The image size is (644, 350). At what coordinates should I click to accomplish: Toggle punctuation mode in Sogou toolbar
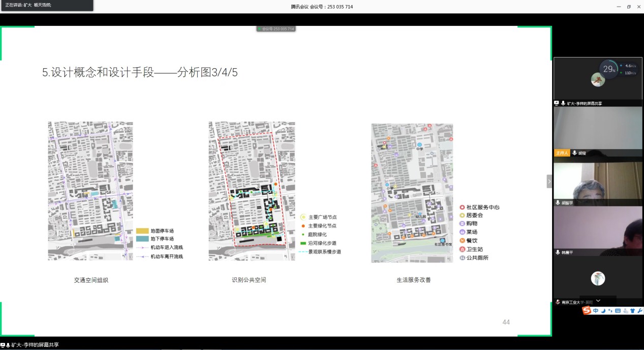click(610, 311)
